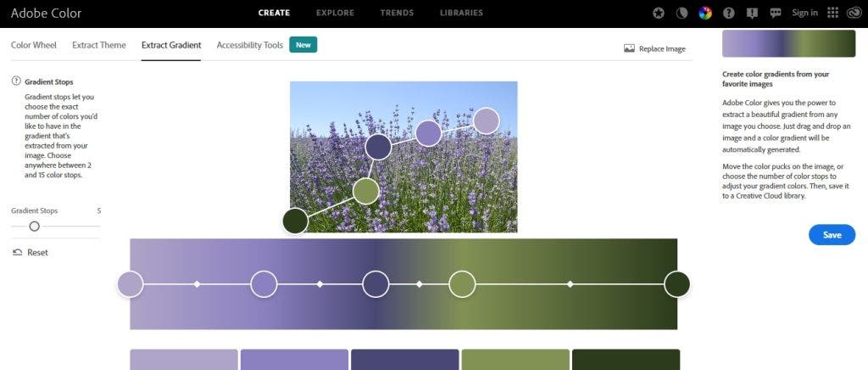Click the Gradient Stops value 5
The height and width of the screenshot is (370, 868).
click(x=98, y=211)
